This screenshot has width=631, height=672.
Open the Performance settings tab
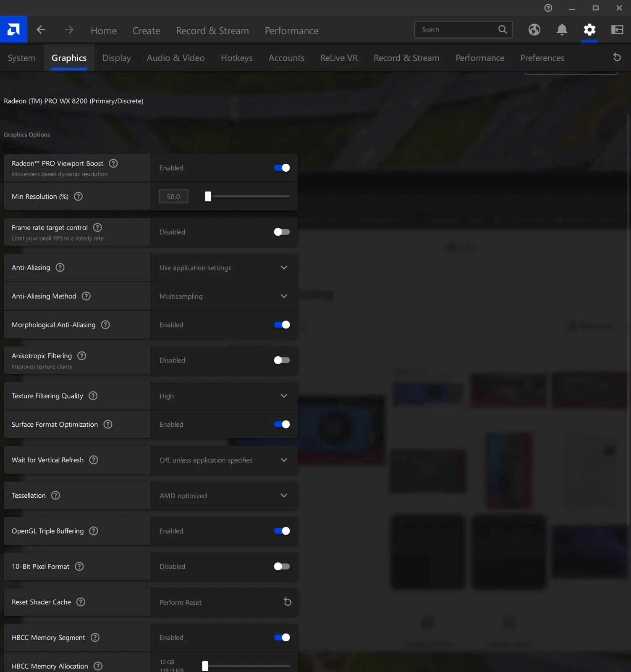pyautogui.click(x=480, y=58)
